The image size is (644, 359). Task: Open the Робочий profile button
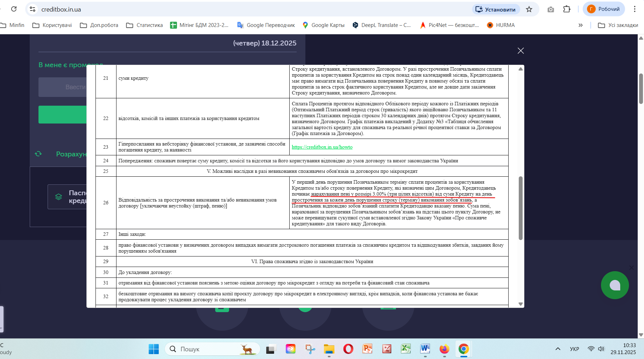tap(603, 9)
